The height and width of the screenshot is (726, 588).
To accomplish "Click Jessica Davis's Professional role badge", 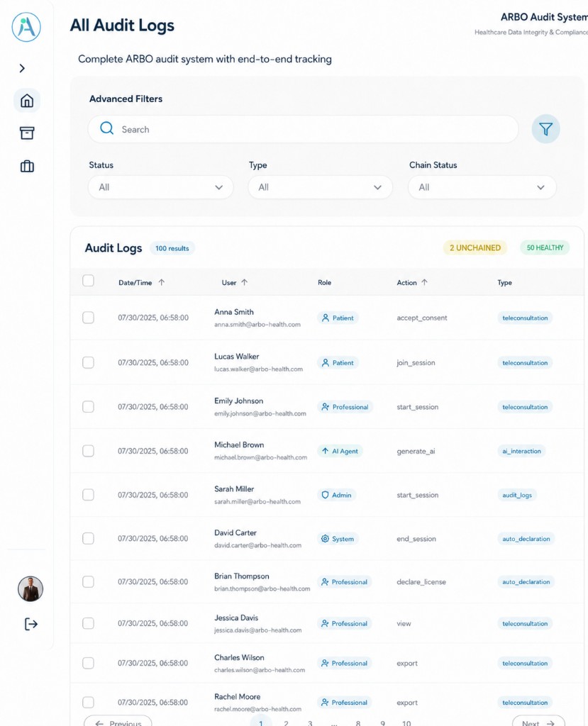I will [345, 624].
